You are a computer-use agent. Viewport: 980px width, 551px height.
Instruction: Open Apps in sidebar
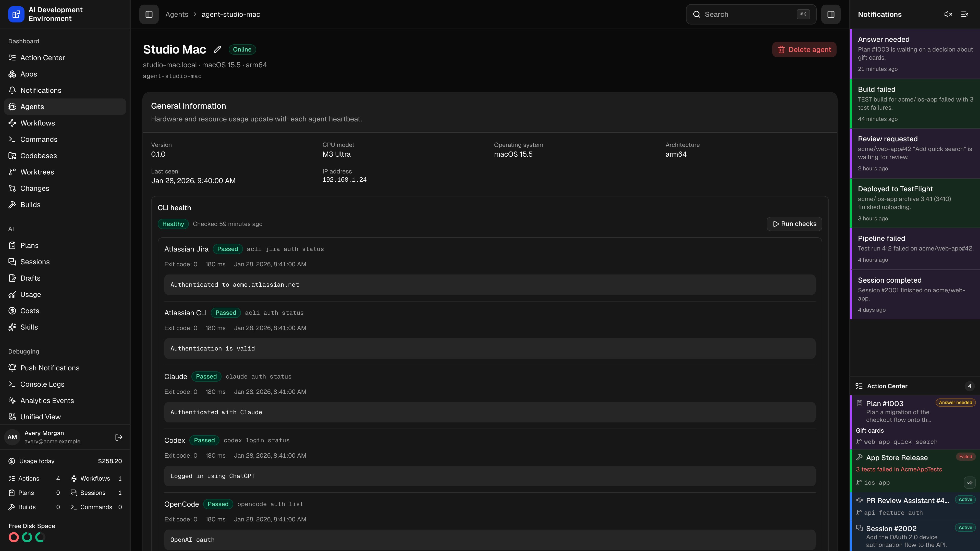(x=65, y=74)
